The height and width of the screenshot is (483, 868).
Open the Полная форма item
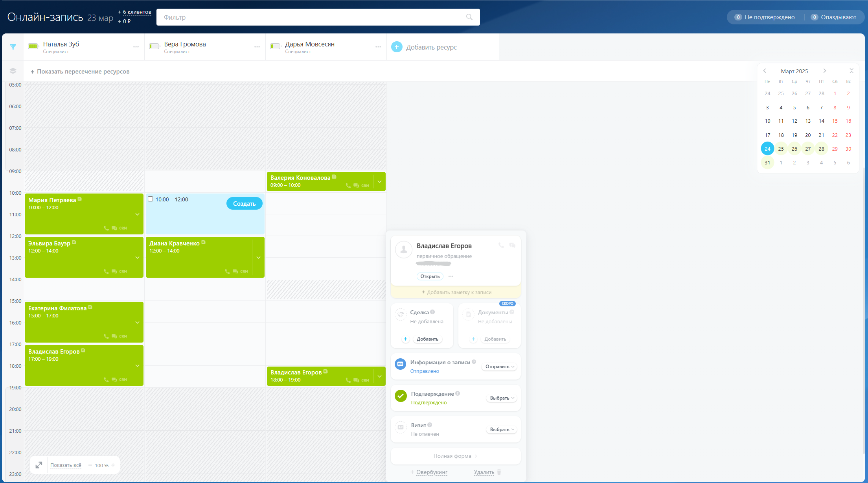[456, 456]
